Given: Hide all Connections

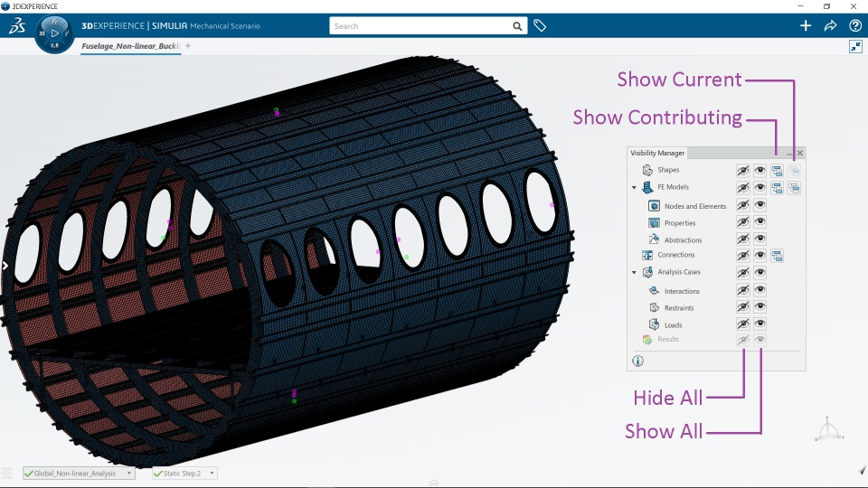Looking at the screenshot, I should click(x=743, y=255).
